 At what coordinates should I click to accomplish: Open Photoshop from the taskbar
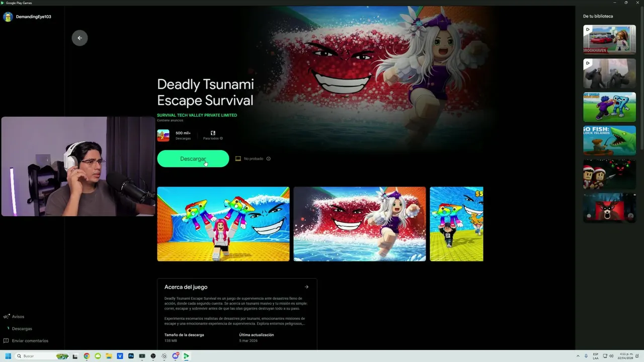[131, 356]
